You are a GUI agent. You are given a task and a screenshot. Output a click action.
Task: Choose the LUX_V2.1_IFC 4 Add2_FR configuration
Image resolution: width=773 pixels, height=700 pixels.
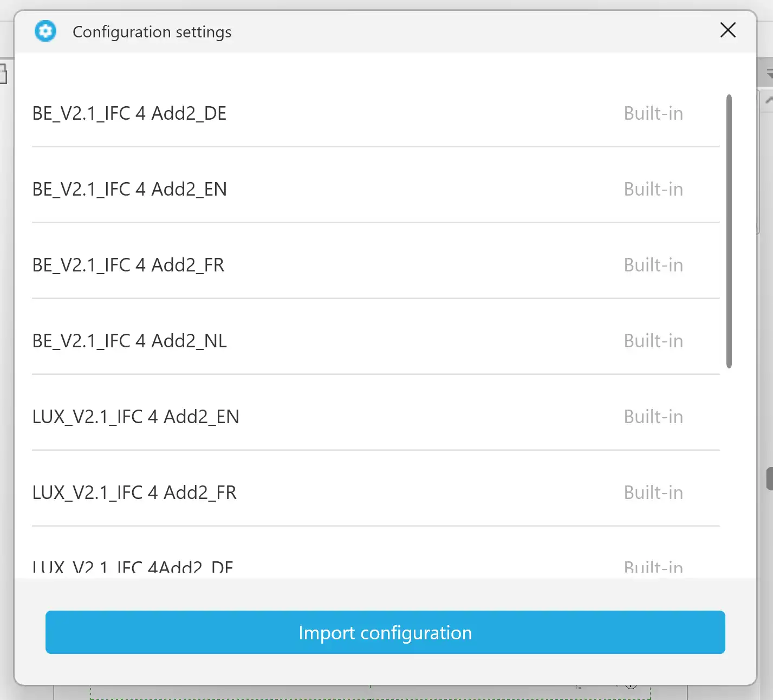click(375, 492)
